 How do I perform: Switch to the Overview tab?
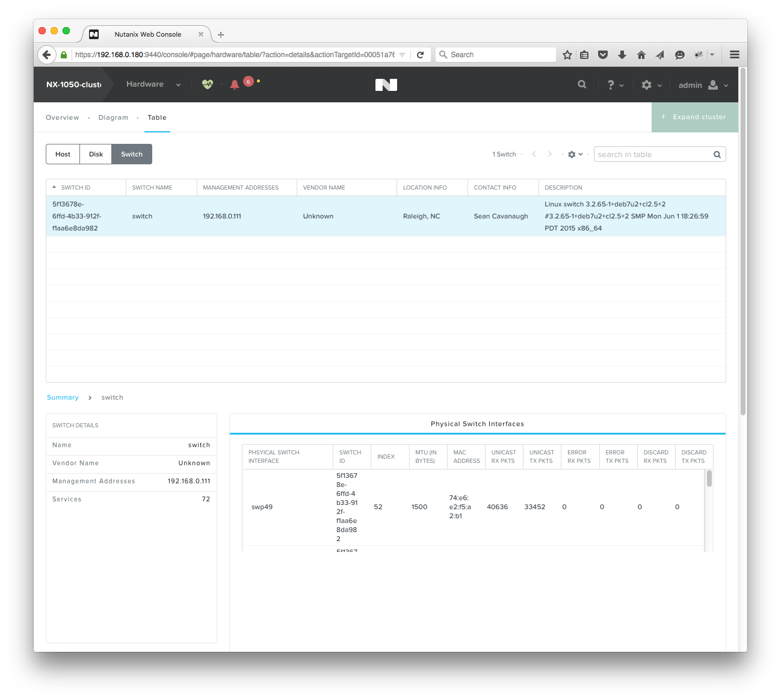click(63, 118)
